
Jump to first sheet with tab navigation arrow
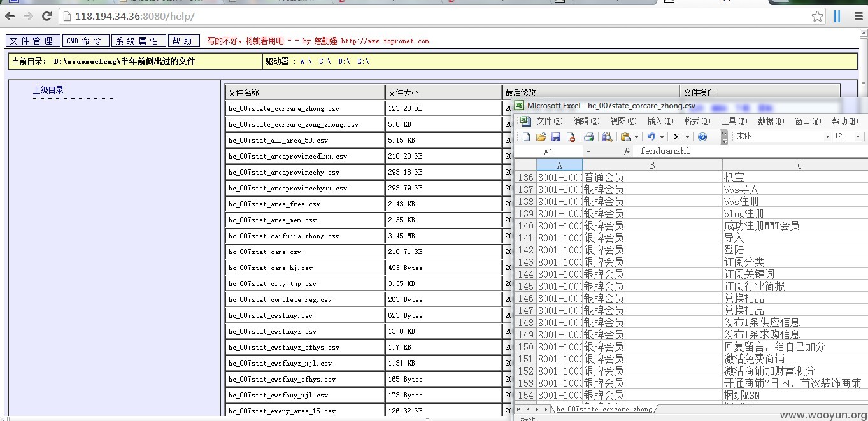click(x=518, y=409)
